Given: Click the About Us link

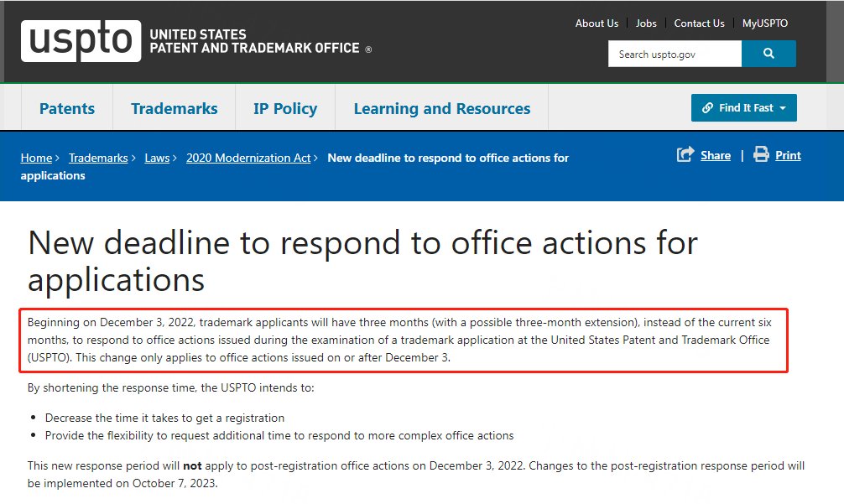Looking at the screenshot, I should pyautogui.click(x=597, y=23).
